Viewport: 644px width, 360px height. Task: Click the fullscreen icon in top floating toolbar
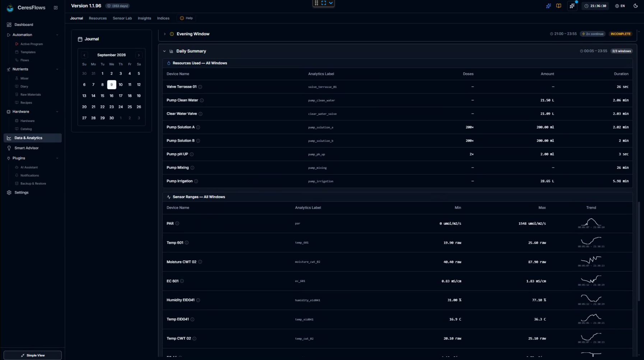324,3
